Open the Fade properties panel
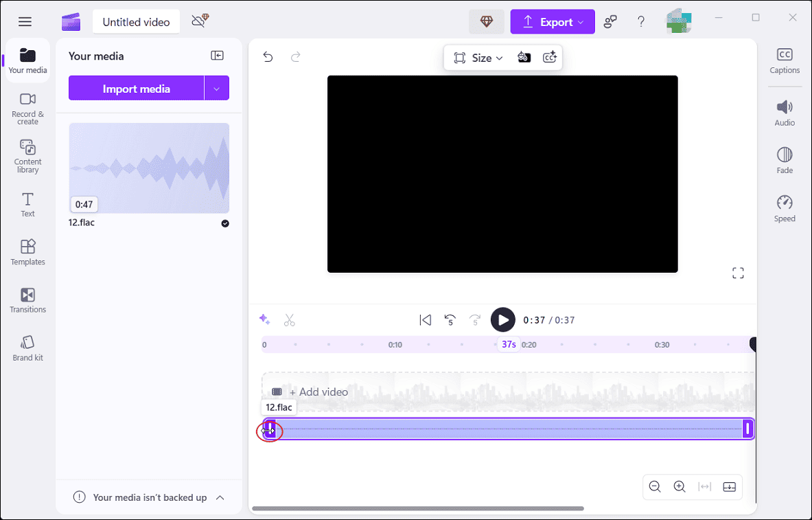This screenshot has height=520, width=812. [x=785, y=161]
